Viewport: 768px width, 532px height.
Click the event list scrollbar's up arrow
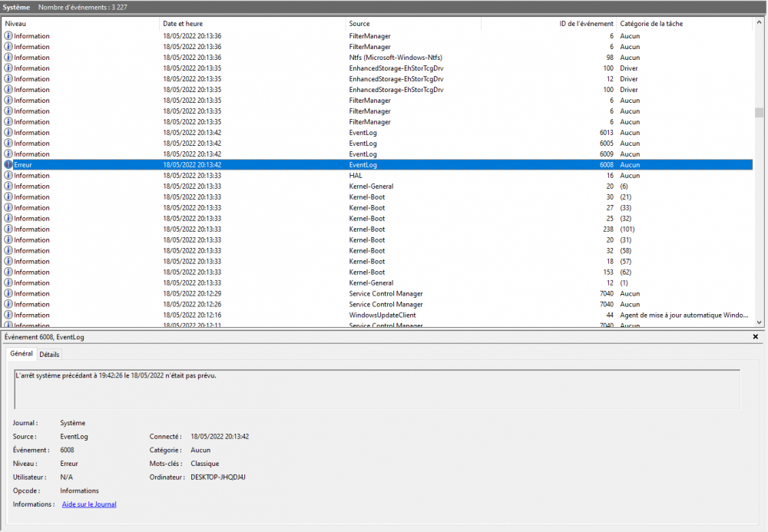[x=759, y=23]
